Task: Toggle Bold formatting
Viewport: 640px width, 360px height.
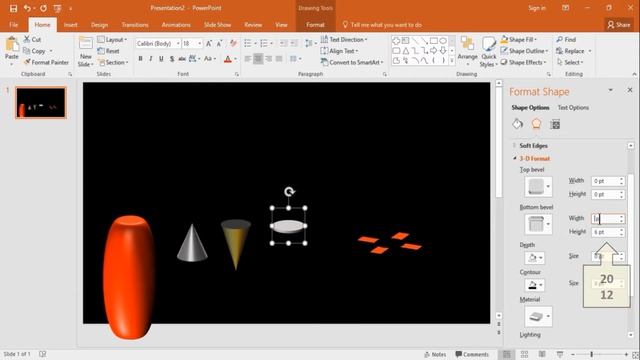Action: pyautogui.click(x=140, y=59)
